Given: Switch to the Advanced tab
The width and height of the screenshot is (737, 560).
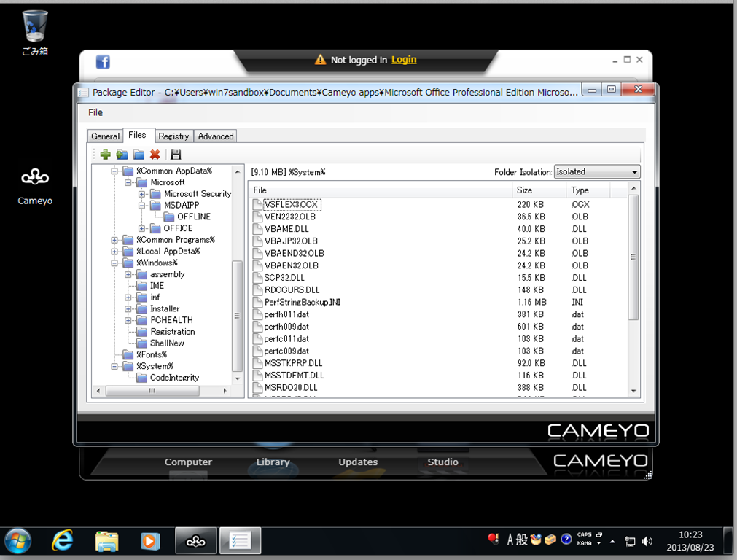Looking at the screenshot, I should (216, 136).
